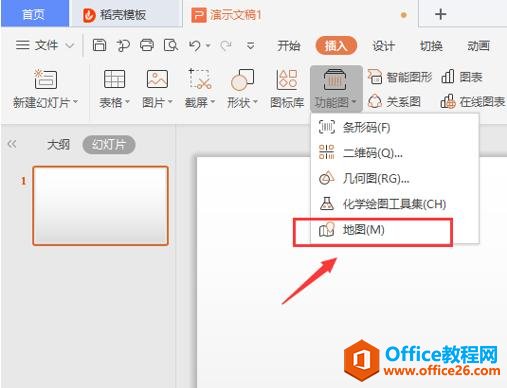
Task: Choose 二维码(Q)... from the menu
Action: pos(394,153)
